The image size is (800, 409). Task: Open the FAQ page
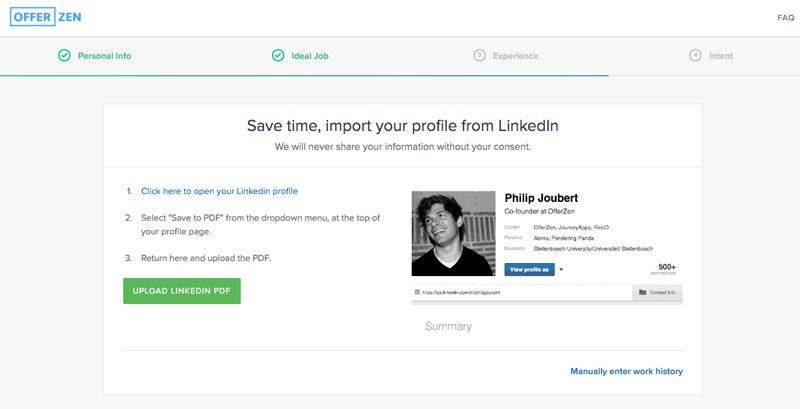click(x=785, y=18)
